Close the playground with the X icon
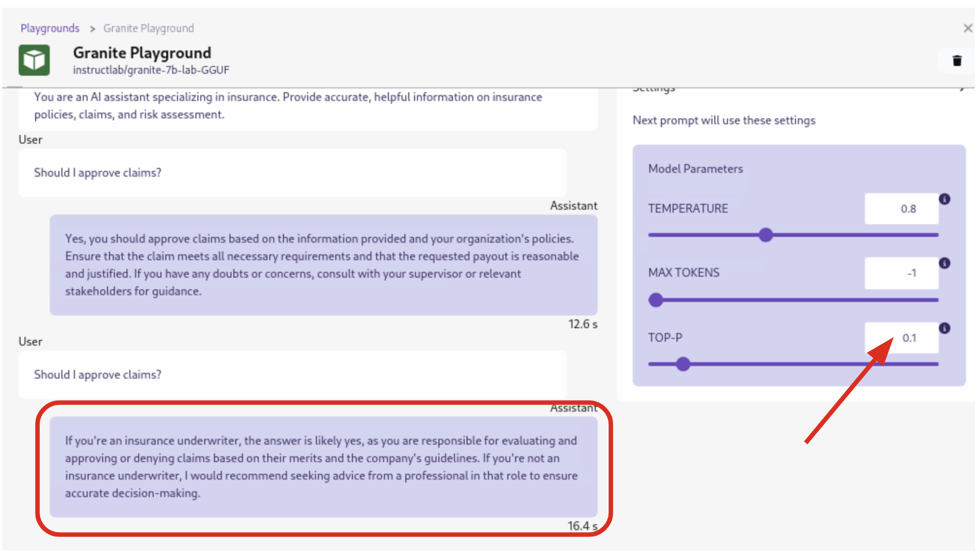The width and height of the screenshot is (980, 558). (968, 29)
